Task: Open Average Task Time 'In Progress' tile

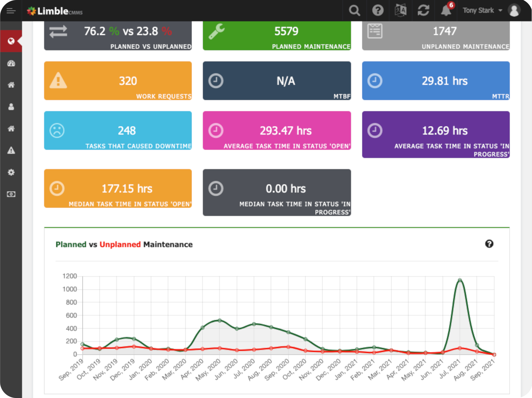Action: (x=436, y=134)
